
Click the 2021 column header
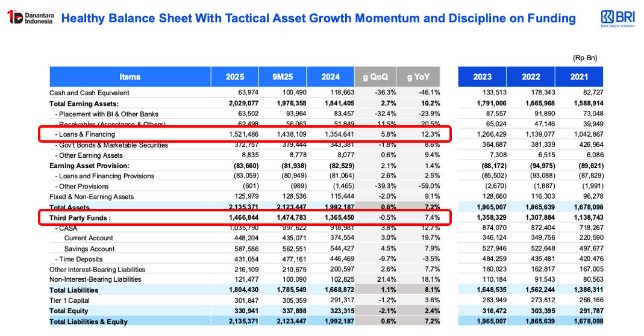tap(578, 76)
